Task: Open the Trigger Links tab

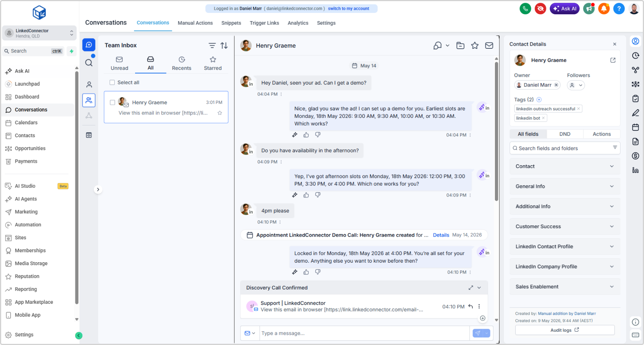Action: coord(264,23)
